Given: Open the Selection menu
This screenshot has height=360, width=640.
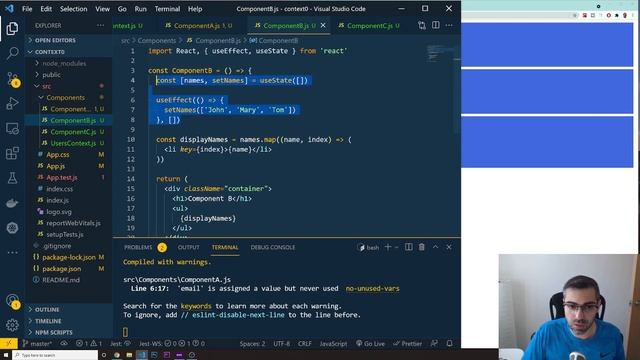Looking at the screenshot, I should 73,9.
